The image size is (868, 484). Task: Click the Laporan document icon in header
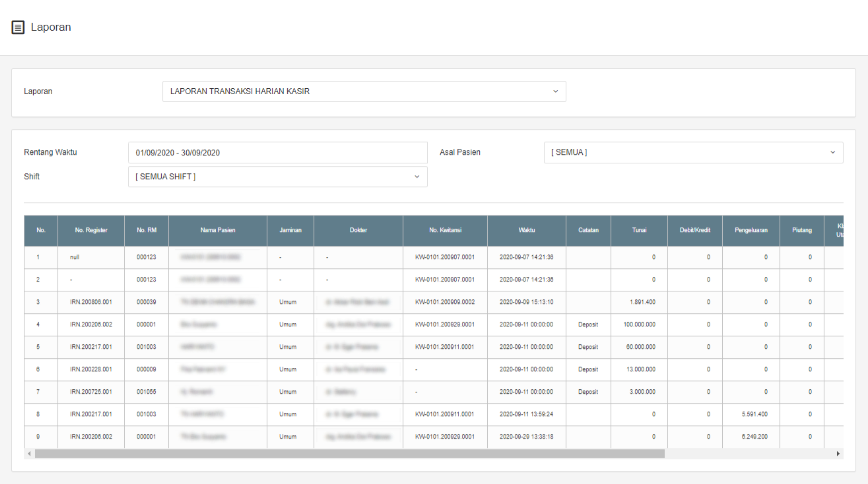click(18, 27)
